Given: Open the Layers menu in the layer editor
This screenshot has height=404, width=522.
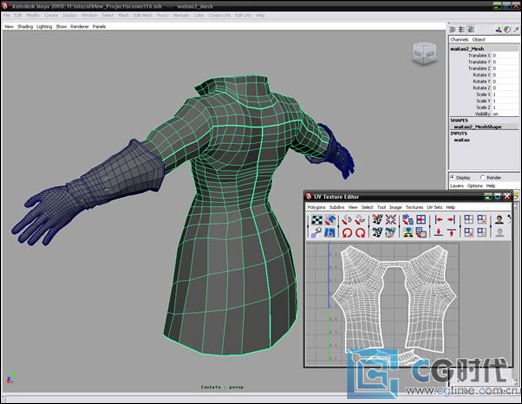Looking at the screenshot, I should 457,186.
